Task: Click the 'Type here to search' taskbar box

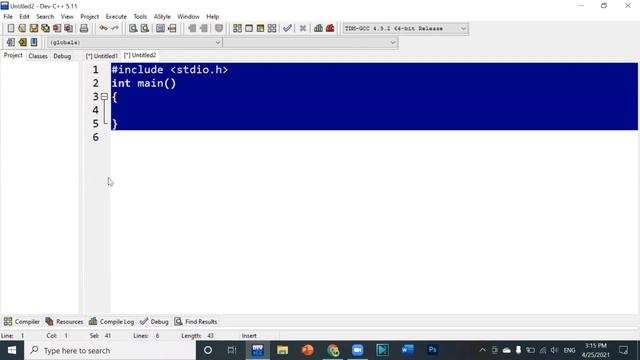Action: pos(110,350)
